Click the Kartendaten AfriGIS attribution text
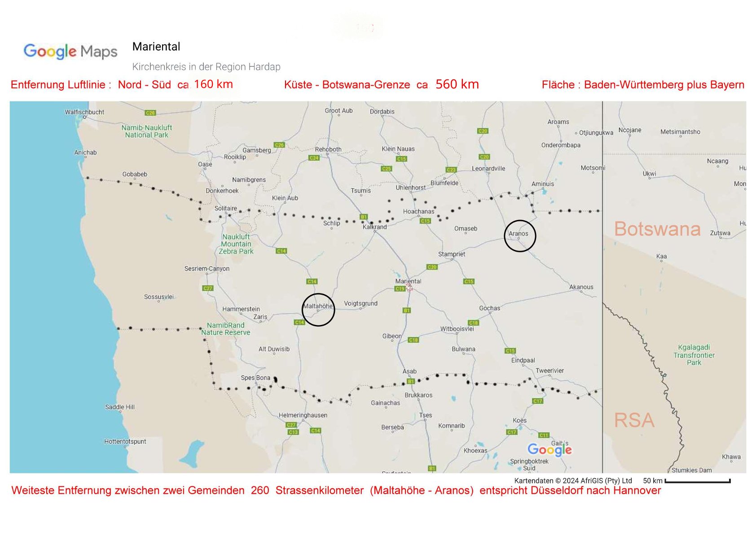This screenshot has width=756, height=534. [x=573, y=481]
